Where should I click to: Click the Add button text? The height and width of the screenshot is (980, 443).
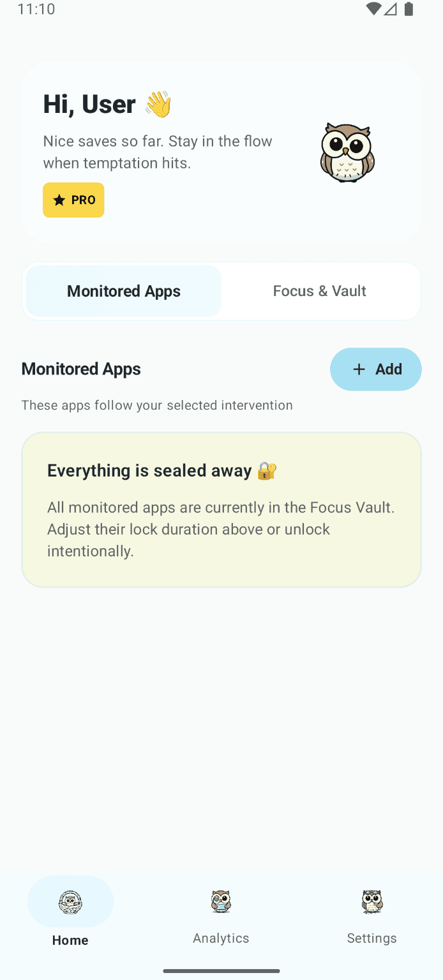coord(388,369)
